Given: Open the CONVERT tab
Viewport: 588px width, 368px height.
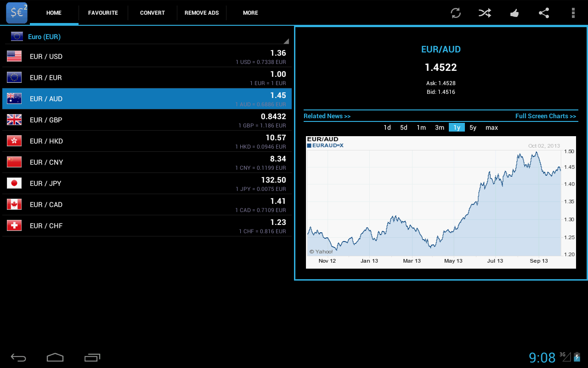Looking at the screenshot, I should 153,13.
